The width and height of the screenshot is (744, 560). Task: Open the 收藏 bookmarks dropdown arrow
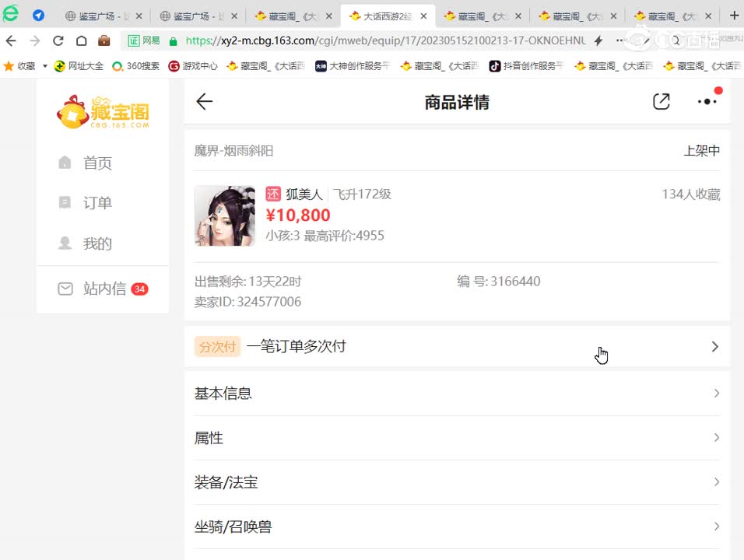point(45,66)
